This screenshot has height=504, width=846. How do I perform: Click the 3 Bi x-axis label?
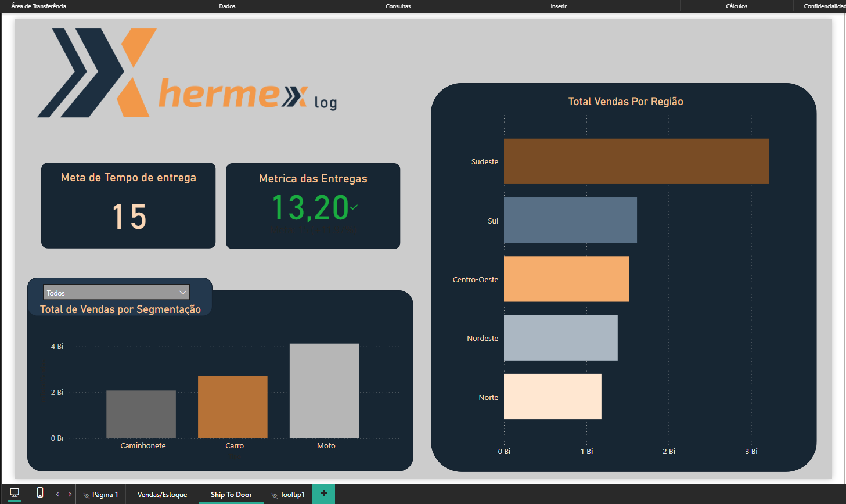pyautogui.click(x=751, y=452)
